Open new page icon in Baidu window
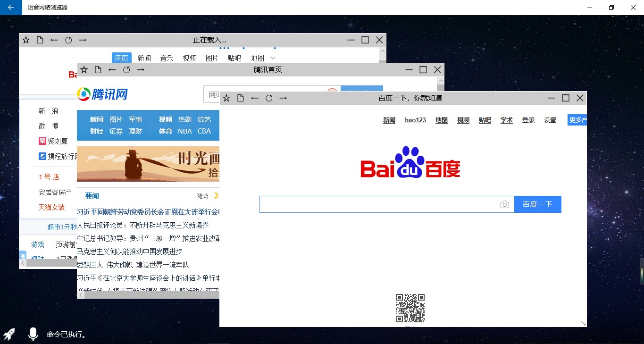 coord(241,98)
